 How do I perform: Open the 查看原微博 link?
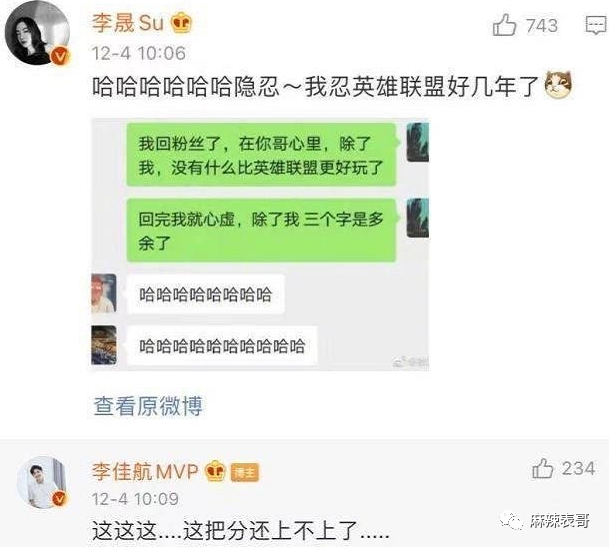click(148, 406)
